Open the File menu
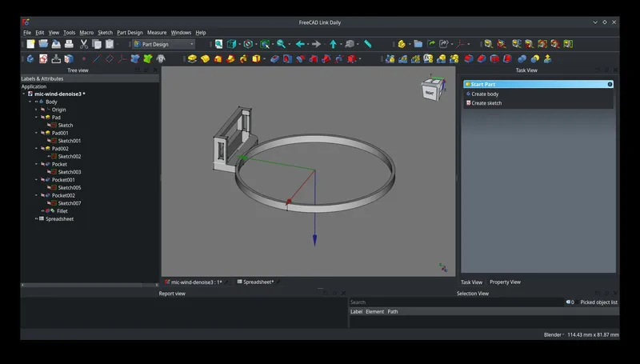 (x=27, y=33)
